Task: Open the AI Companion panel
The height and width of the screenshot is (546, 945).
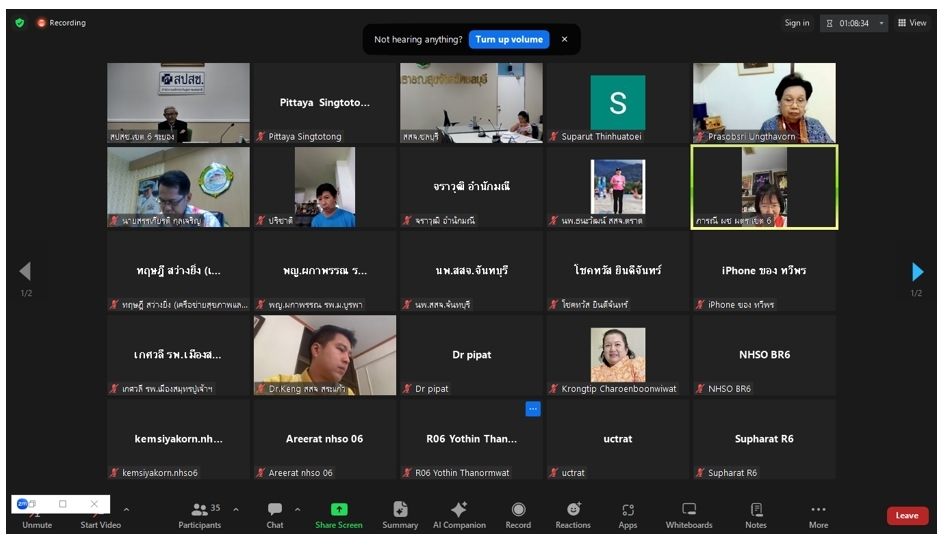Action: pos(459,514)
